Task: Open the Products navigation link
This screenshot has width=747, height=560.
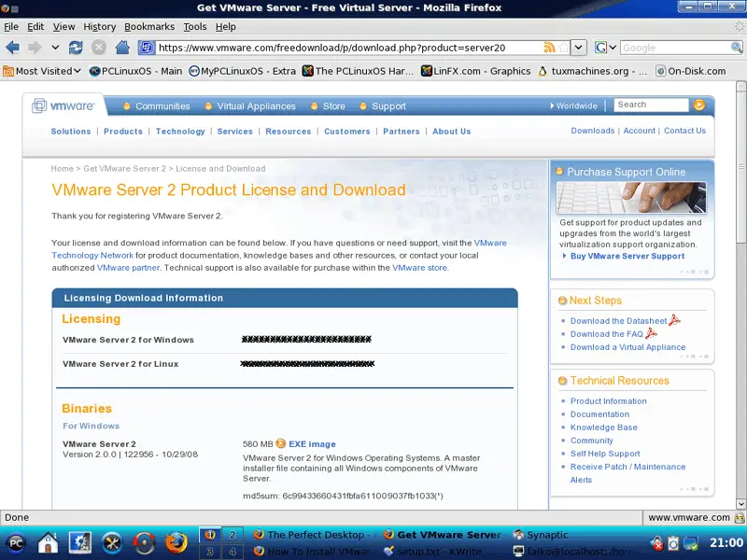Action: point(123,132)
